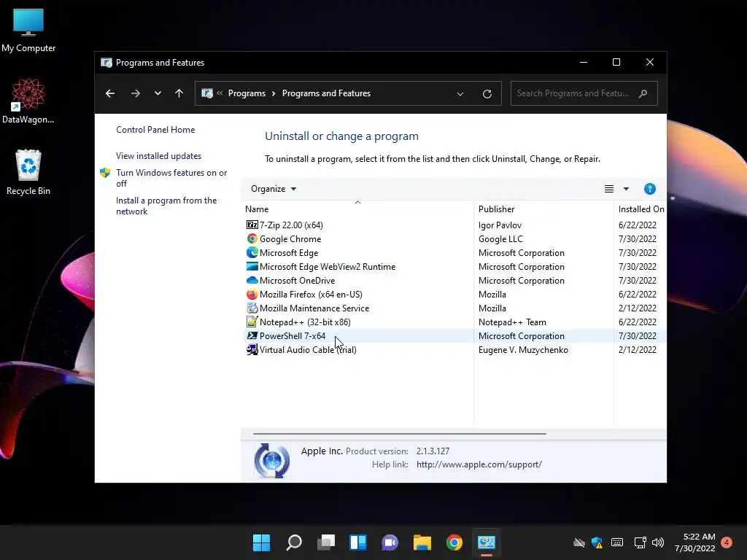Open the notification badge showing 4

(727, 542)
